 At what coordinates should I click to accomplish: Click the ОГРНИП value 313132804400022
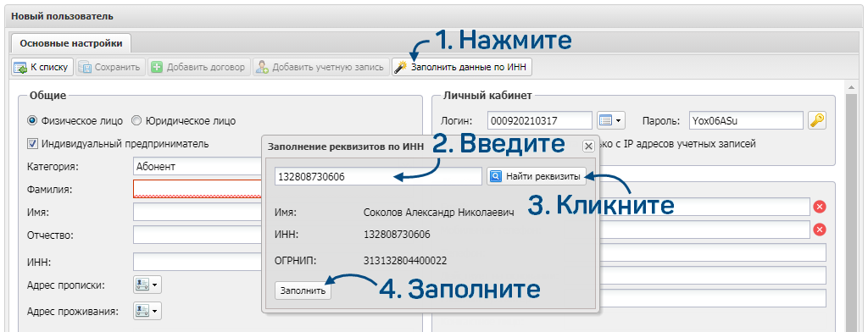405,261
